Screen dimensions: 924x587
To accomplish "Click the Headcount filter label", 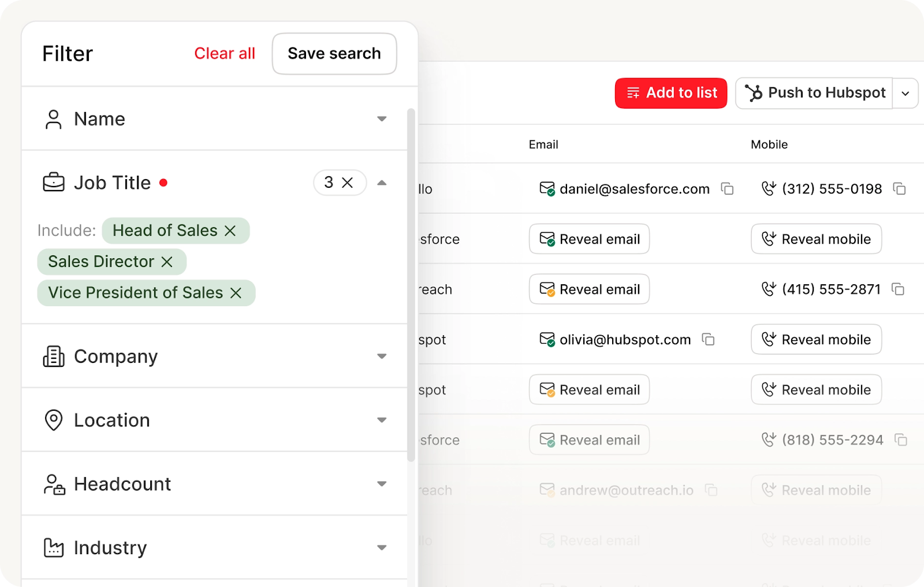I will click(122, 484).
